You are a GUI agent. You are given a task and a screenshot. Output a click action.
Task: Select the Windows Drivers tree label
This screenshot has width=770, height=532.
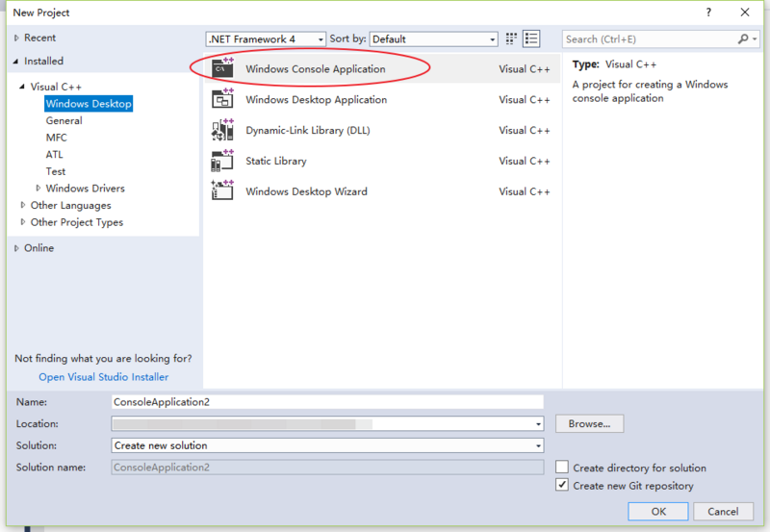click(x=86, y=189)
